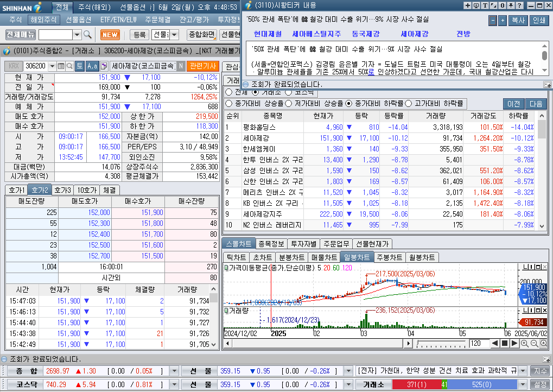Click the auto-fit A magnifier chart icon

(x=544, y=343)
